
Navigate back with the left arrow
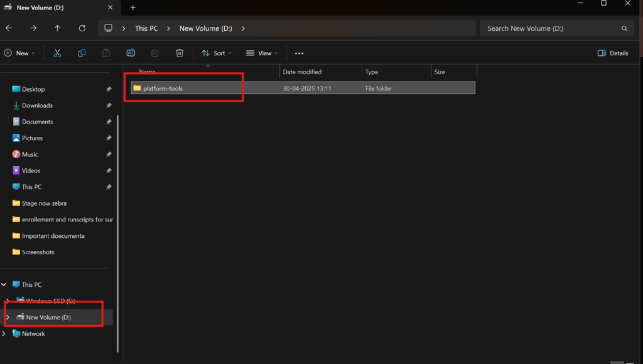click(x=9, y=28)
